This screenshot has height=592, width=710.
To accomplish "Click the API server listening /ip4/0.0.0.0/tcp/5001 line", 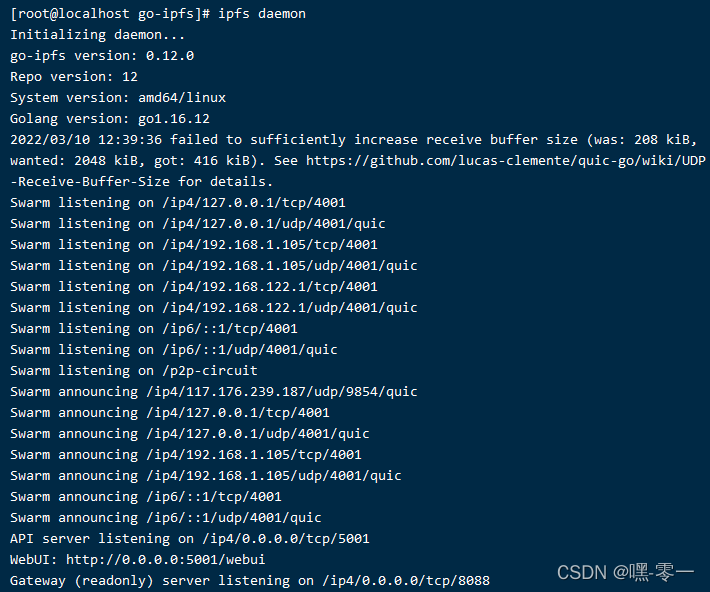I will point(190,538).
